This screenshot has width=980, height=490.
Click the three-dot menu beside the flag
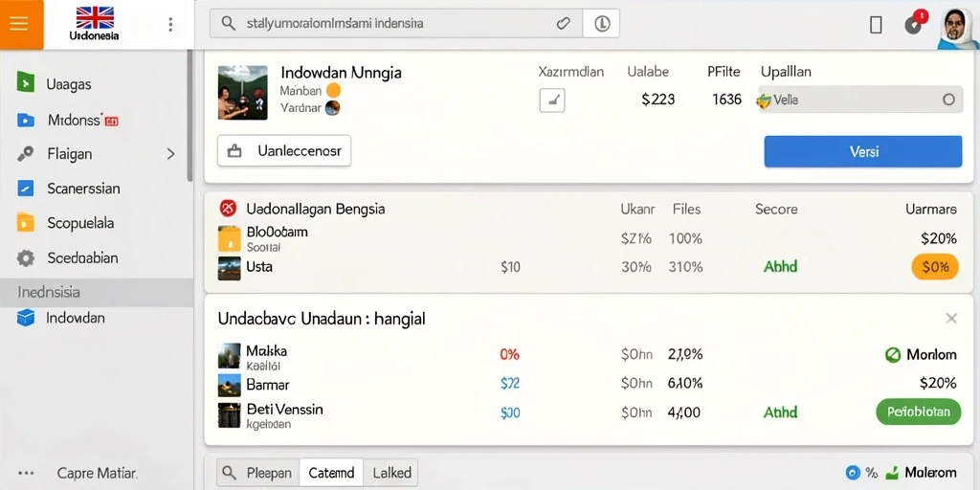point(170,24)
